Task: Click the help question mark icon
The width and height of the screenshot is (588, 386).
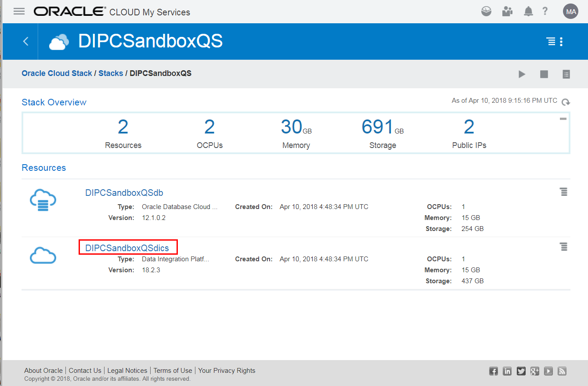Action: click(x=545, y=11)
